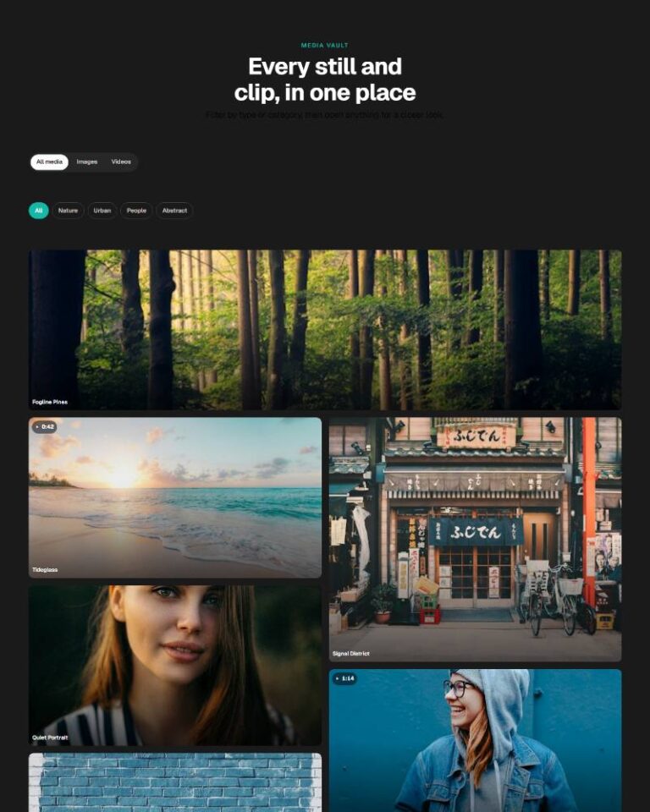
Task: Click the Signal District caption
Action: [x=351, y=654]
